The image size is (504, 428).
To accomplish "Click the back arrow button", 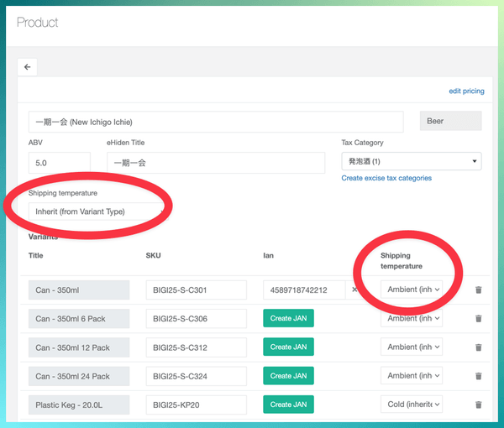I will tap(28, 67).
